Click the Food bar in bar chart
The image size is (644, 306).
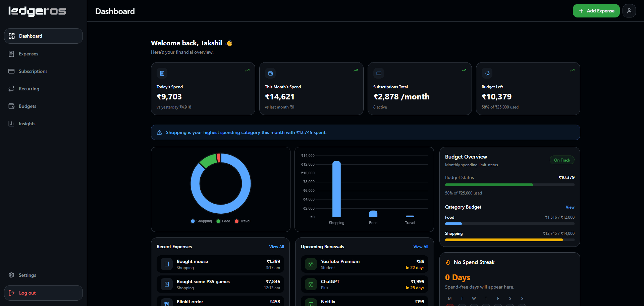[x=373, y=214]
